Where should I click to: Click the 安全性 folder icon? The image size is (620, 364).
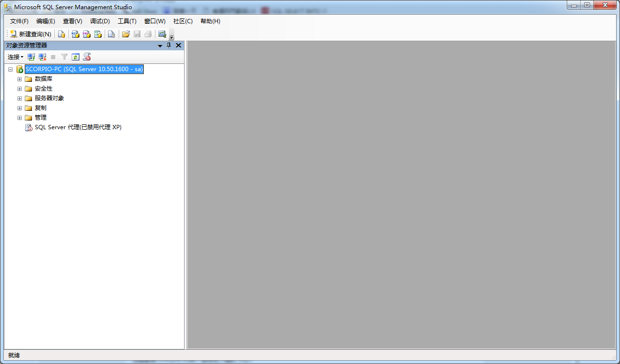[29, 89]
